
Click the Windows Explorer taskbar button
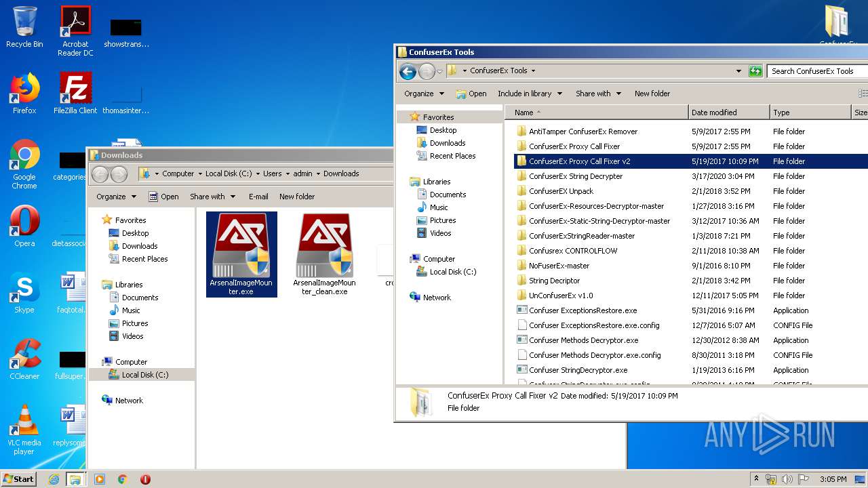pyautogui.click(x=75, y=479)
